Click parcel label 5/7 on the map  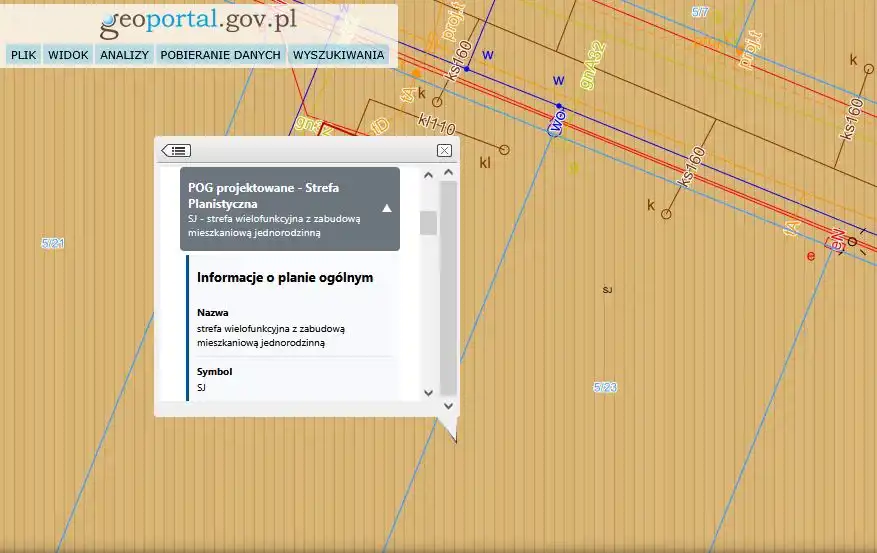(700, 12)
